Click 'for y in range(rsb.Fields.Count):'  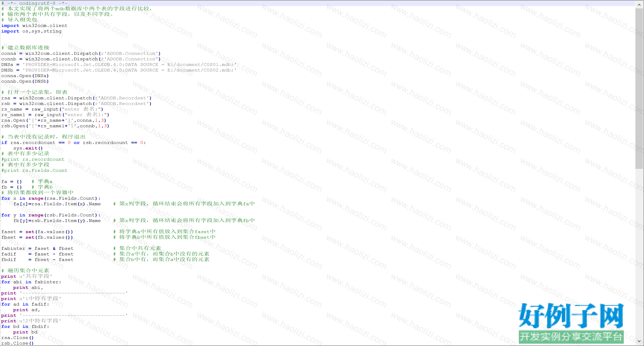point(51,215)
